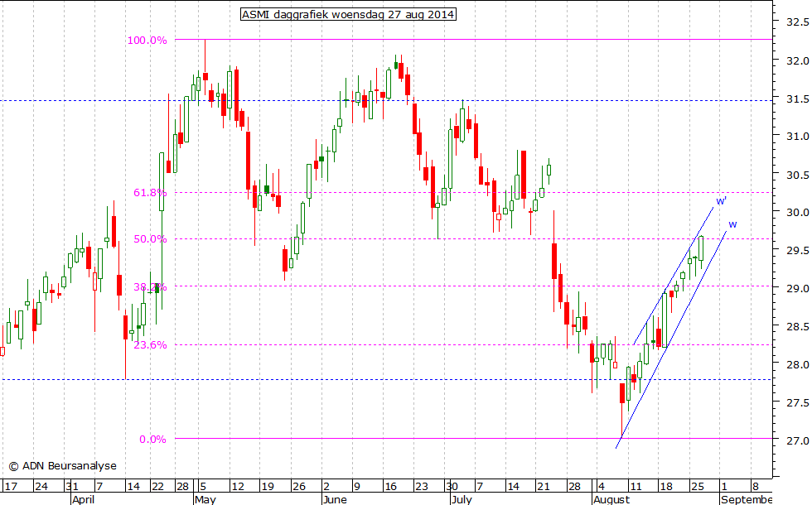Select the "27.0" price axis value
The width and height of the screenshot is (812, 505).
coord(797,440)
